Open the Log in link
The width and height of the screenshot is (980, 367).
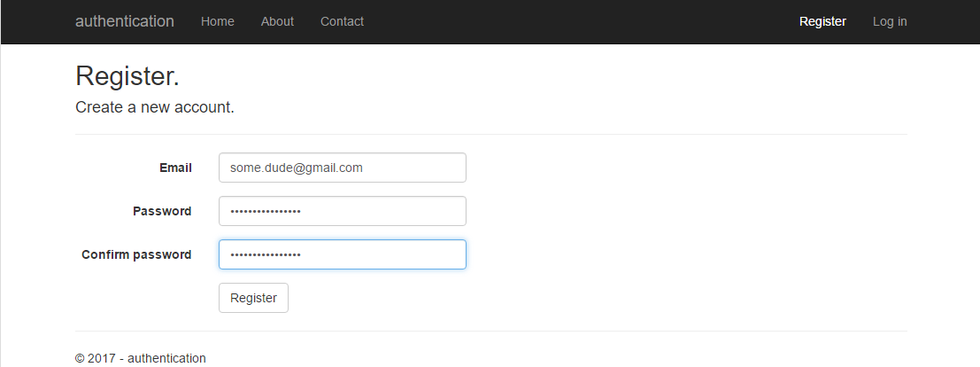coord(890,21)
